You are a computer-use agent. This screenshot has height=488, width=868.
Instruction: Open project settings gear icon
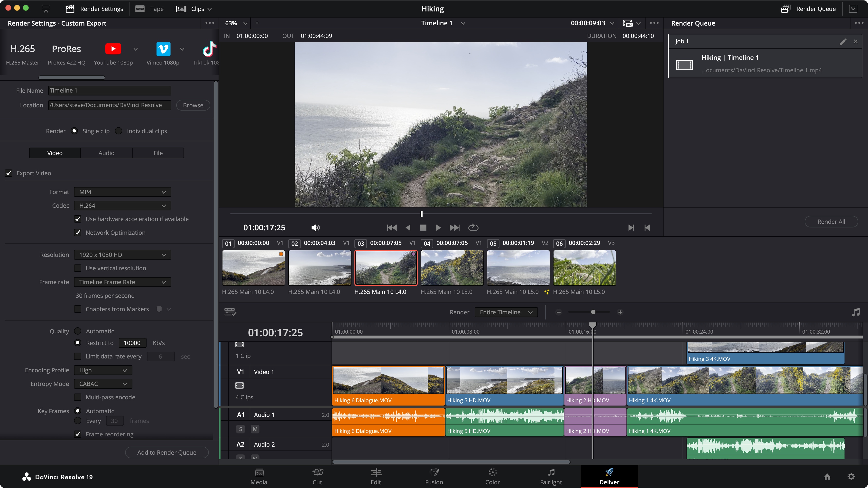click(x=851, y=476)
